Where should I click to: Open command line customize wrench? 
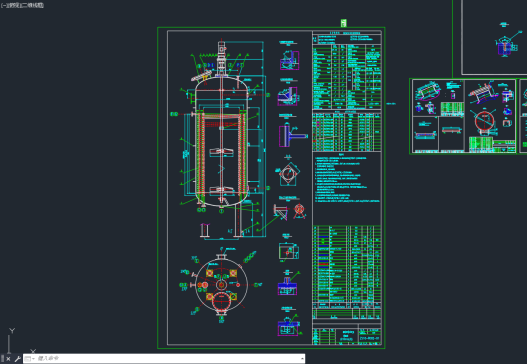pyautogui.click(x=17, y=359)
